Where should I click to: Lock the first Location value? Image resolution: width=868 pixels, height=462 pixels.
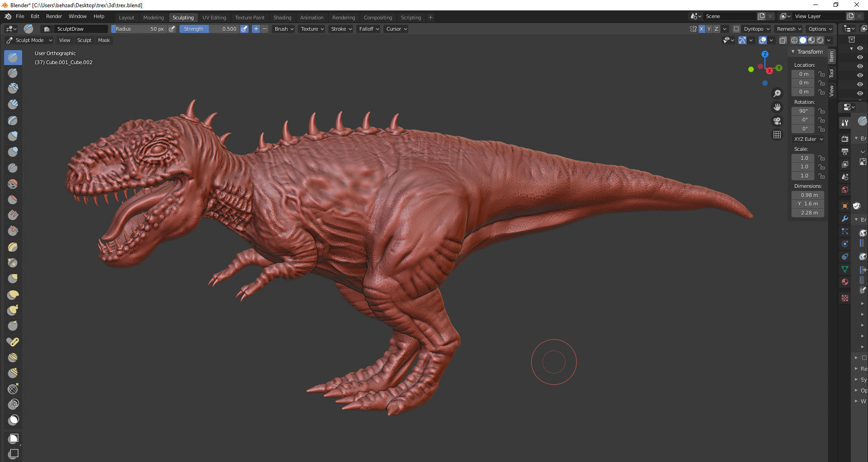821,74
